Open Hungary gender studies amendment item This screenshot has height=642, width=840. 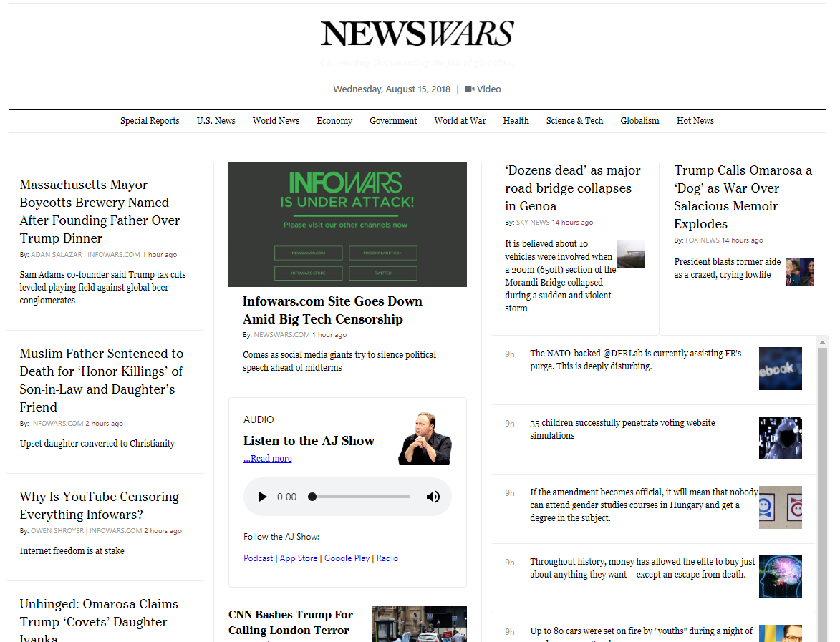coord(644,505)
